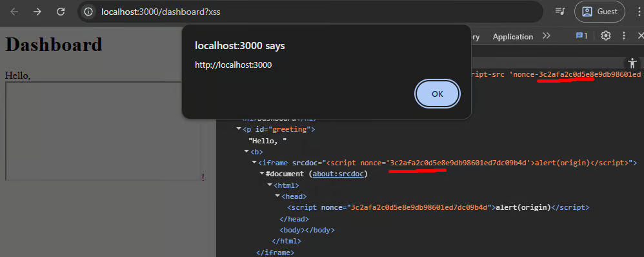Click the browser back arrow
Viewport: 644px width, 257px height.
(x=14, y=12)
